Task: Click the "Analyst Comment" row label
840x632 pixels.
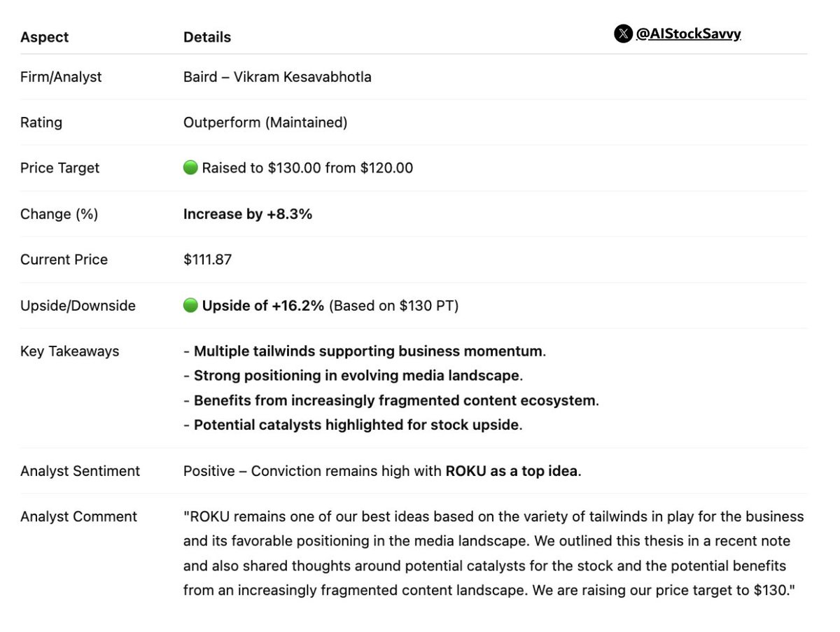Action: pos(78,517)
